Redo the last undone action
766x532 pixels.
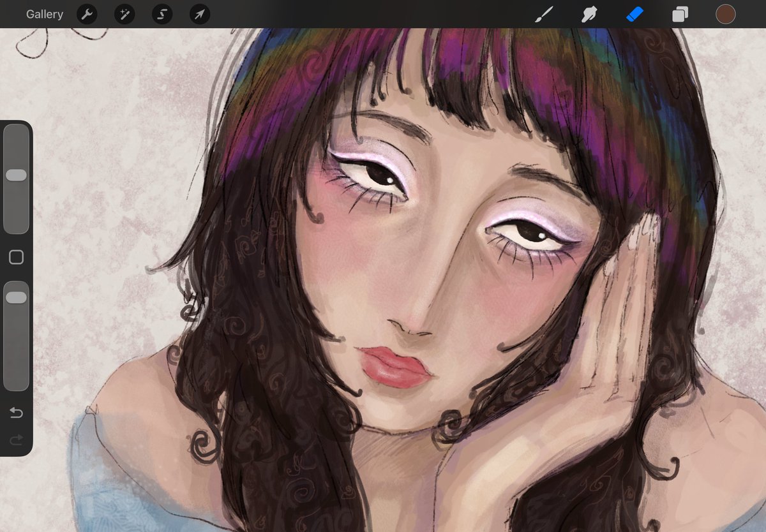pyautogui.click(x=16, y=439)
